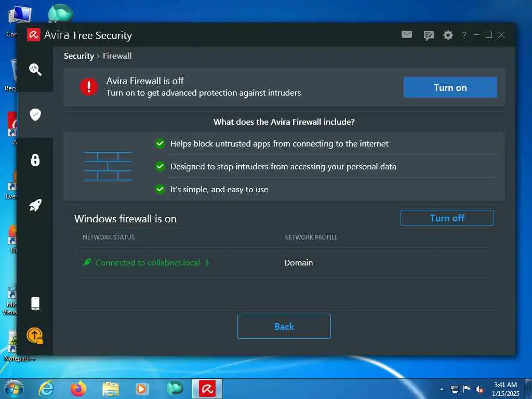
Task: Launch Internet Explorer from the taskbar
Action: [46, 389]
